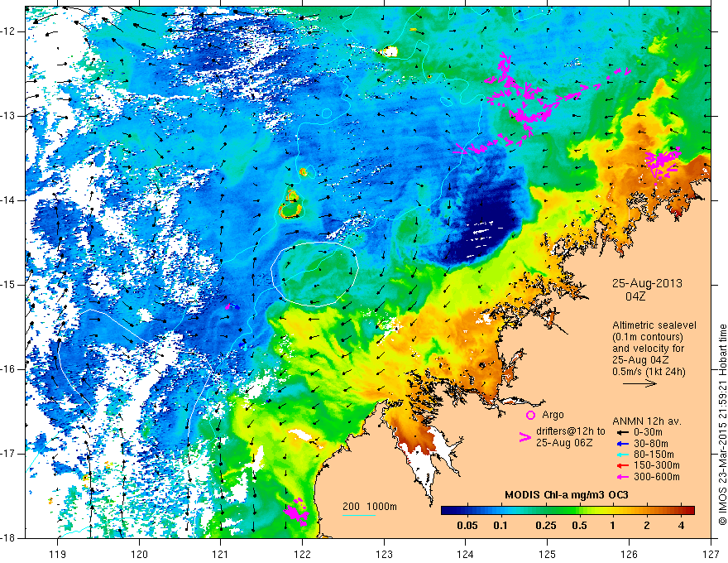Click the '04Z' line beneath the 25-Aug-2013 date
Viewport: 728px width, 563px height.
635,296
